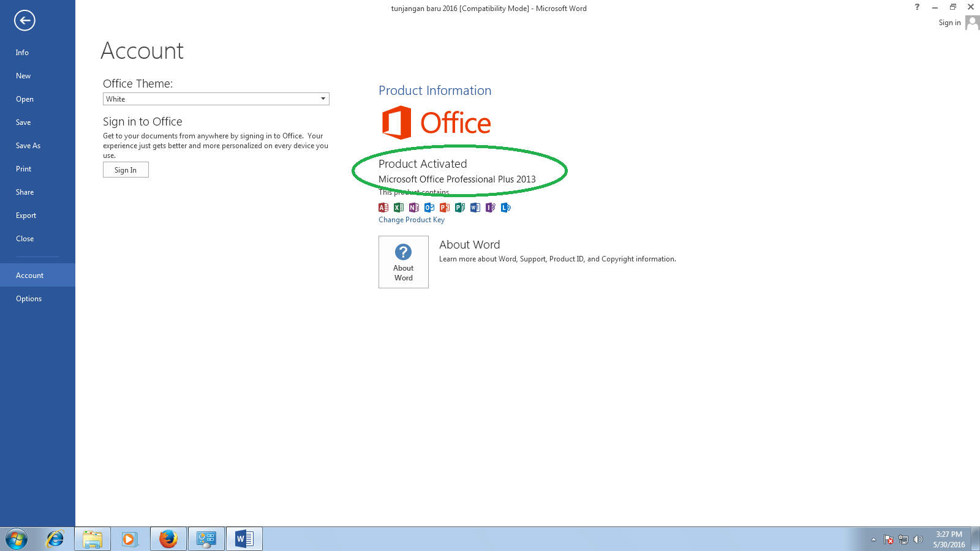Click the 'Product Activated' text

423,164
